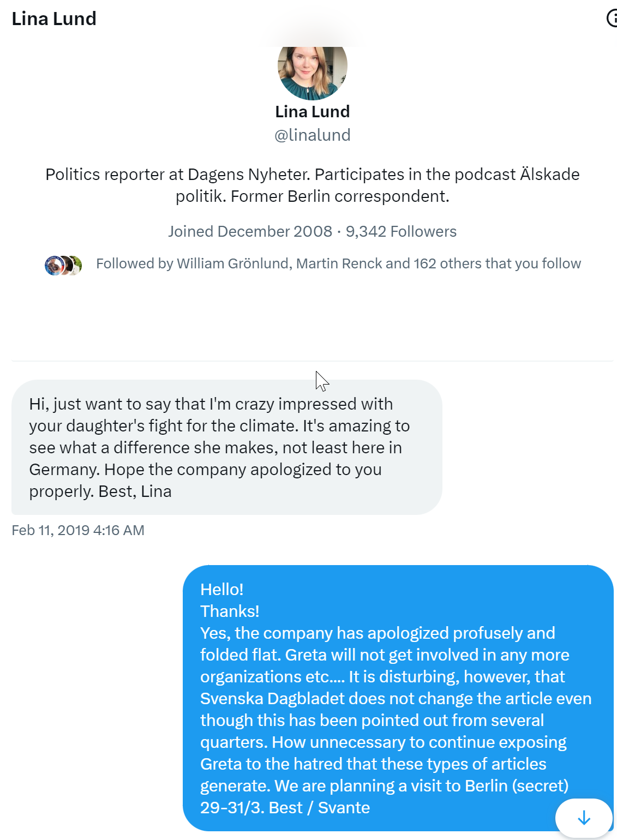Click the Lina Lund conversation header title
This screenshot has height=840, width=617.
54,19
